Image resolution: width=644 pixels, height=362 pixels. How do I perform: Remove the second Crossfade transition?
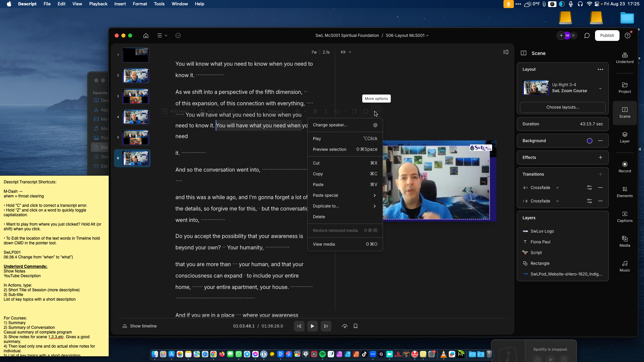click(x=600, y=201)
